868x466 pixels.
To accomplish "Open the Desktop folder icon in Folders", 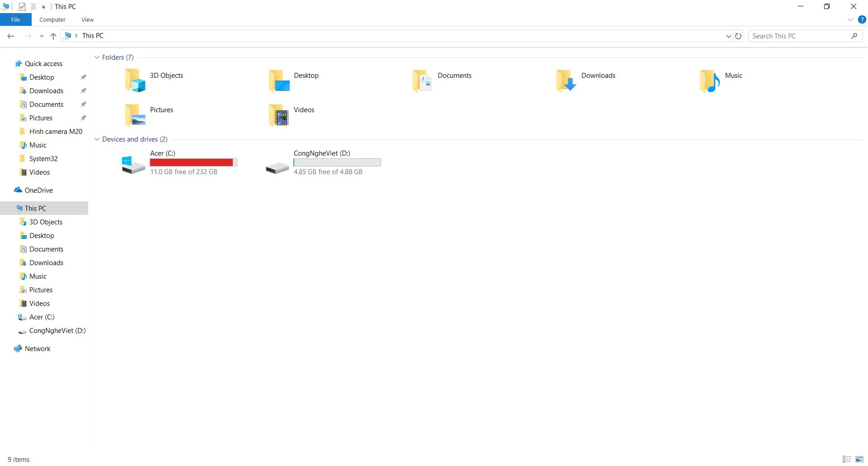I will click(279, 81).
